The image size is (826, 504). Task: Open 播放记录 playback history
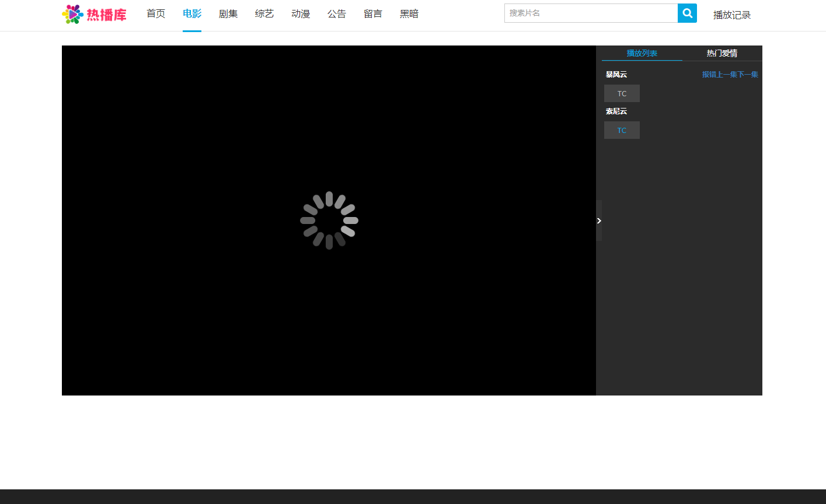pyautogui.click(x=731, y=15)
